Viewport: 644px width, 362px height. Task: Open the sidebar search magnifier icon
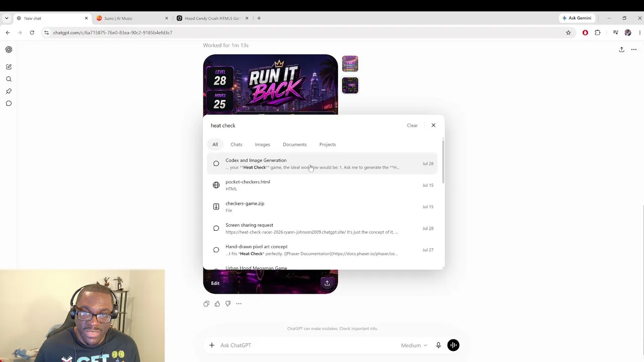point(9,79)
